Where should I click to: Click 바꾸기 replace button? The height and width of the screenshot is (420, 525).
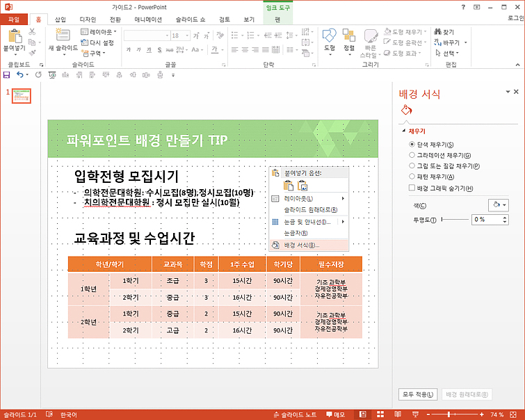click(x=448, y=42)
